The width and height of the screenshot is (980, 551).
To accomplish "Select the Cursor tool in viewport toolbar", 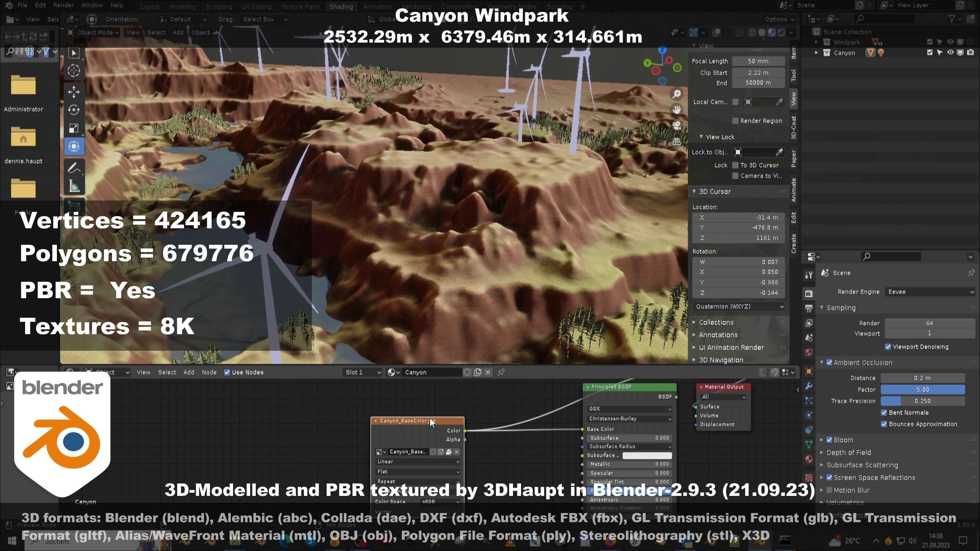I will click(74, 71).
